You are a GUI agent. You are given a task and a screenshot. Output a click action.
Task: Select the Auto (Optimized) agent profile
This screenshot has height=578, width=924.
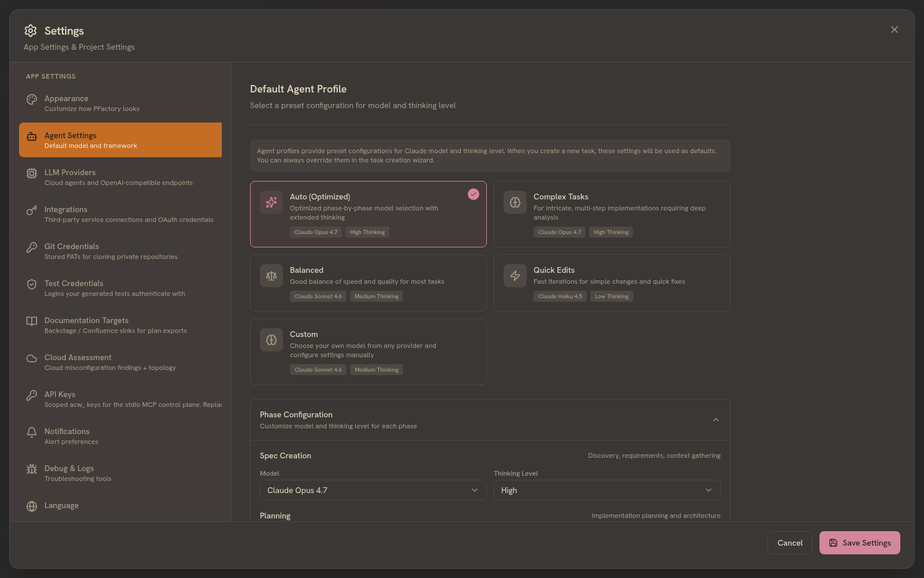click(x=368, y=214)
